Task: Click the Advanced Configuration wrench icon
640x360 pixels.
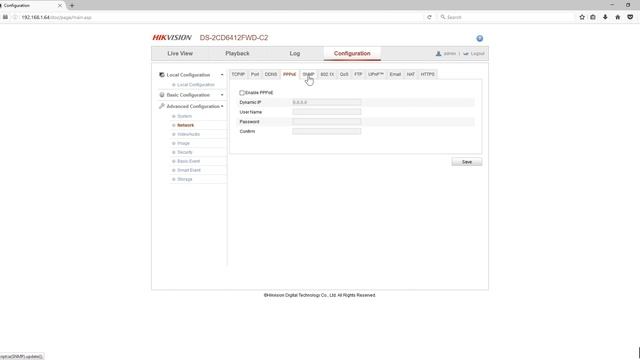Action: tap(162, 106)
